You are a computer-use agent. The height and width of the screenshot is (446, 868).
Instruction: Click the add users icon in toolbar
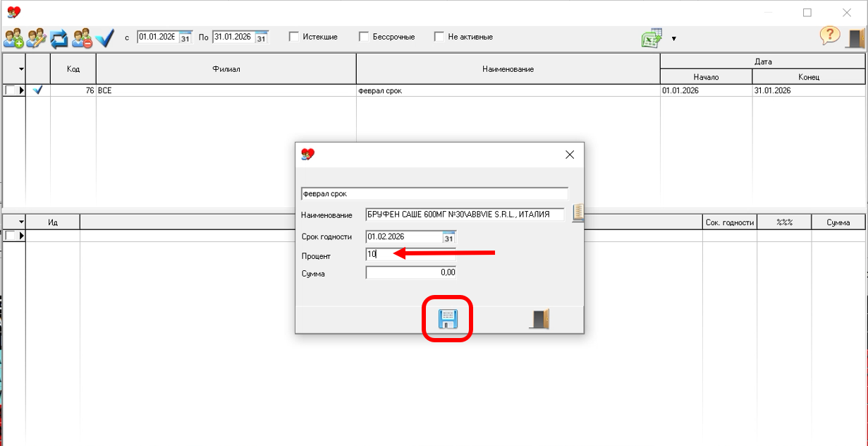point(13,37)
